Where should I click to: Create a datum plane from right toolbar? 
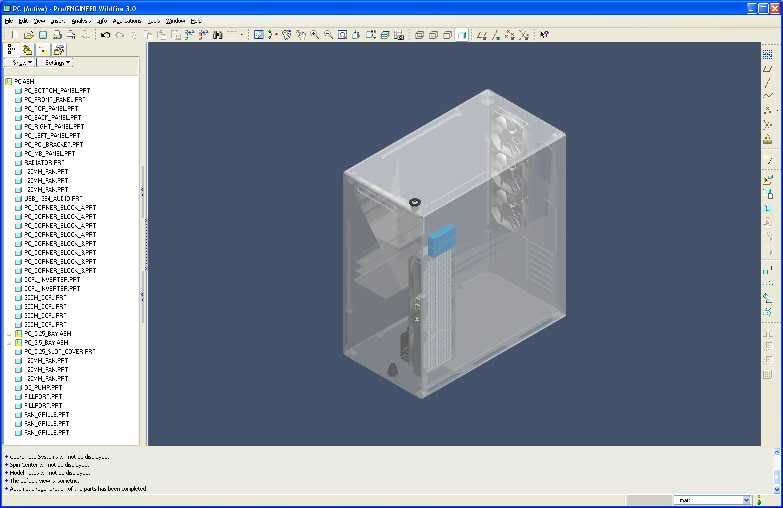click(x=768, y=69)
